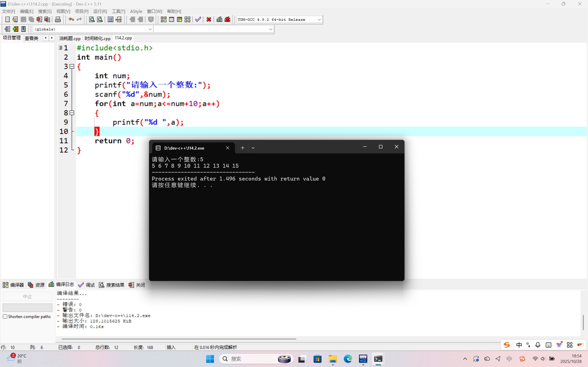This screenshot has height=367, width=588.
Task: Click the Print toolbar icon
Action: pos(58,19)
